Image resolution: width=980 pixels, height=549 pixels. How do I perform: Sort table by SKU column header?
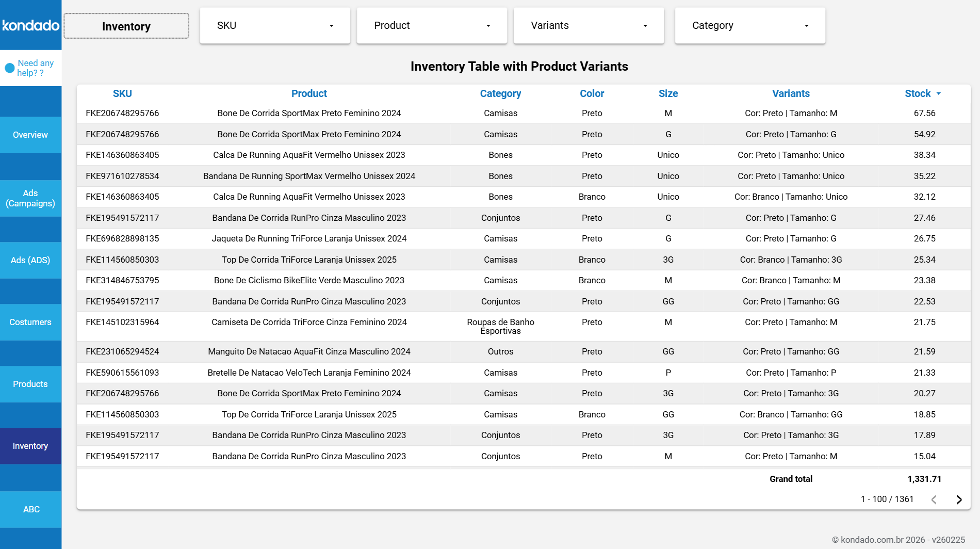tap(122, 93)
